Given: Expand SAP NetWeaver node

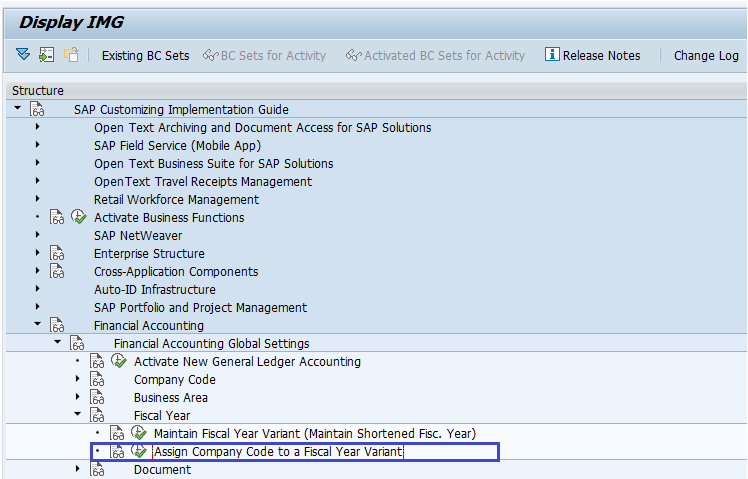Looking at the screenshot, I should [37, 235].
